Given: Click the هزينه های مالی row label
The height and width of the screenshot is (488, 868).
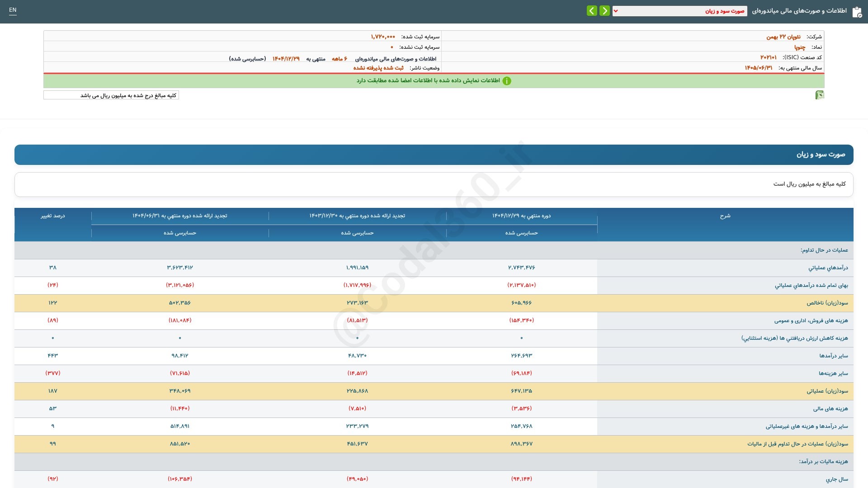Looking at the screenshot, I should 830,409.
